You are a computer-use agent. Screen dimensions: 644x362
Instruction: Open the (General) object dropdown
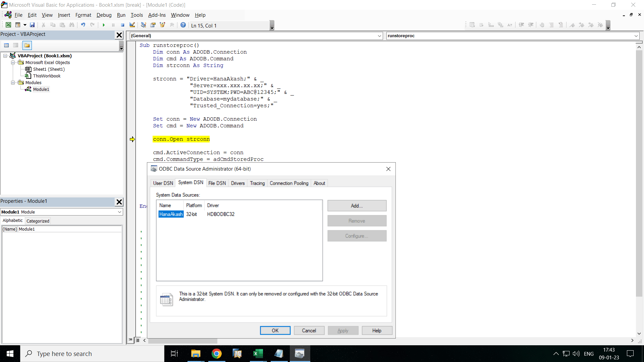[x=379, y=36]
